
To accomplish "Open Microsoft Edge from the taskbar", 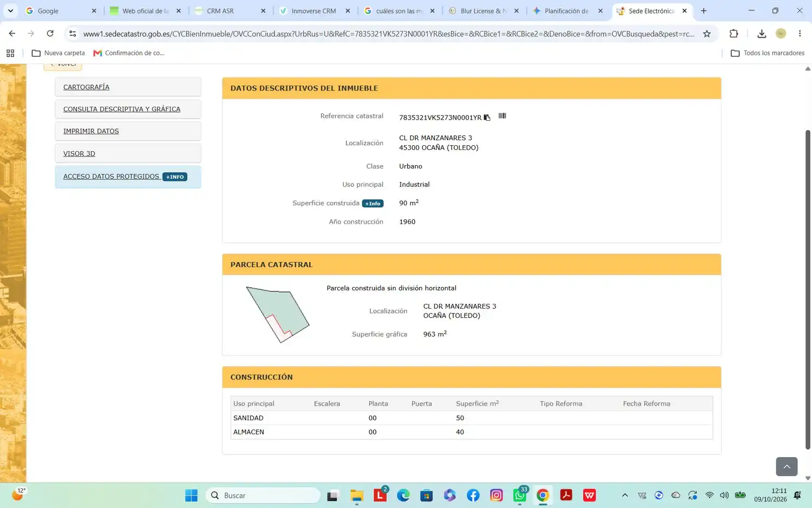I will [x=403, y=496].
